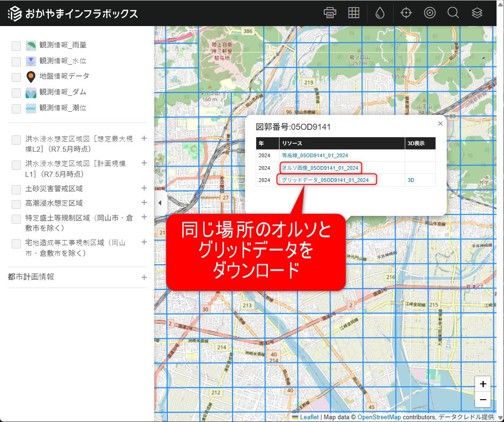Open the OpenStreetMap attribution link

point(379,417)
